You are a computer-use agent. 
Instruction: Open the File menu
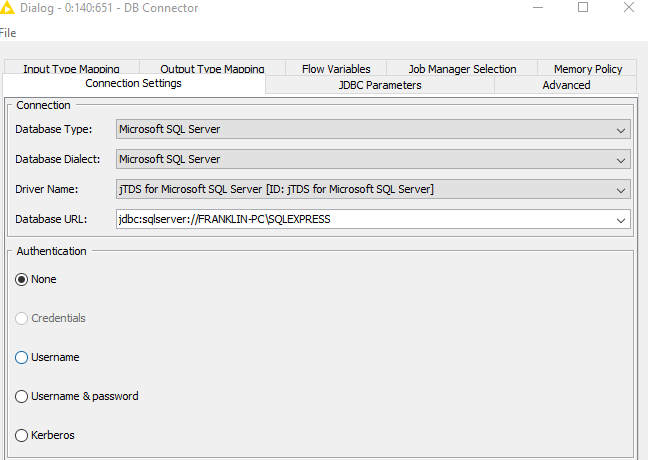[x=8, y=33]
